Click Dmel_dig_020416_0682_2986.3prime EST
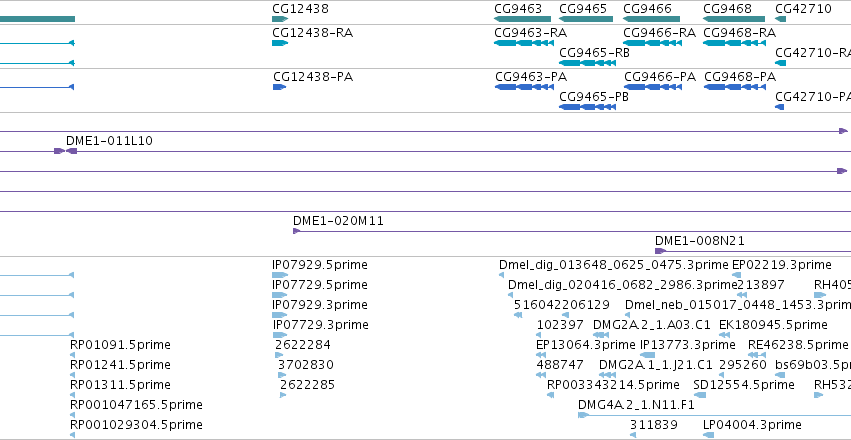The image size is (851, 440). (x=510, y=295)
